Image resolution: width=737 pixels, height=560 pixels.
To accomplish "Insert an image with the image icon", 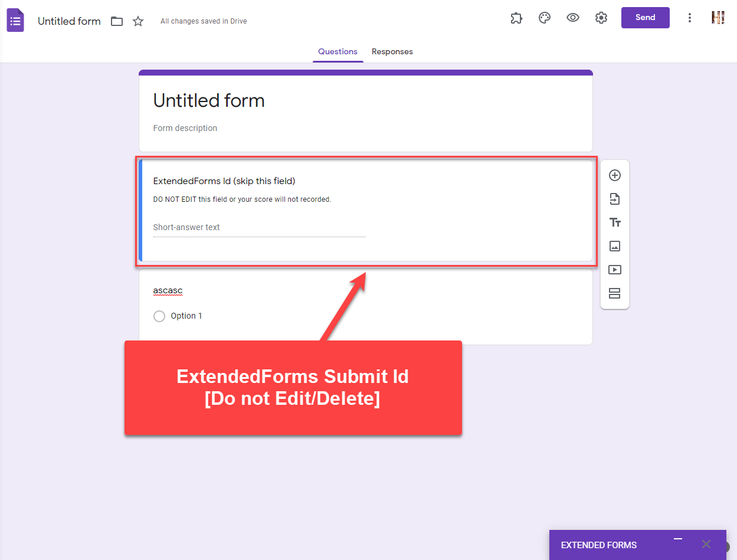I will click(615, 246).
